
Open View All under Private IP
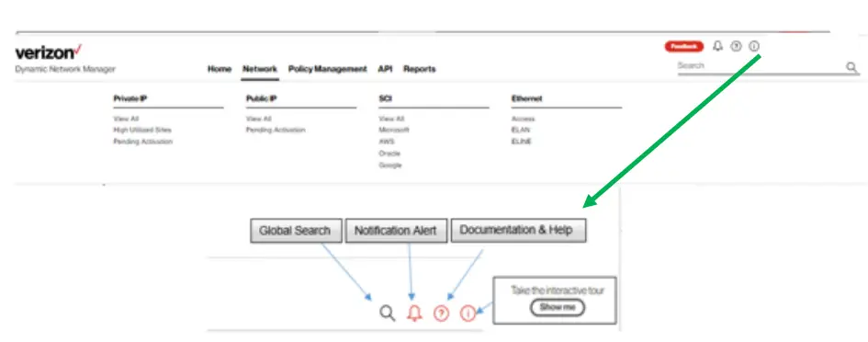click(x=126, y=119)
